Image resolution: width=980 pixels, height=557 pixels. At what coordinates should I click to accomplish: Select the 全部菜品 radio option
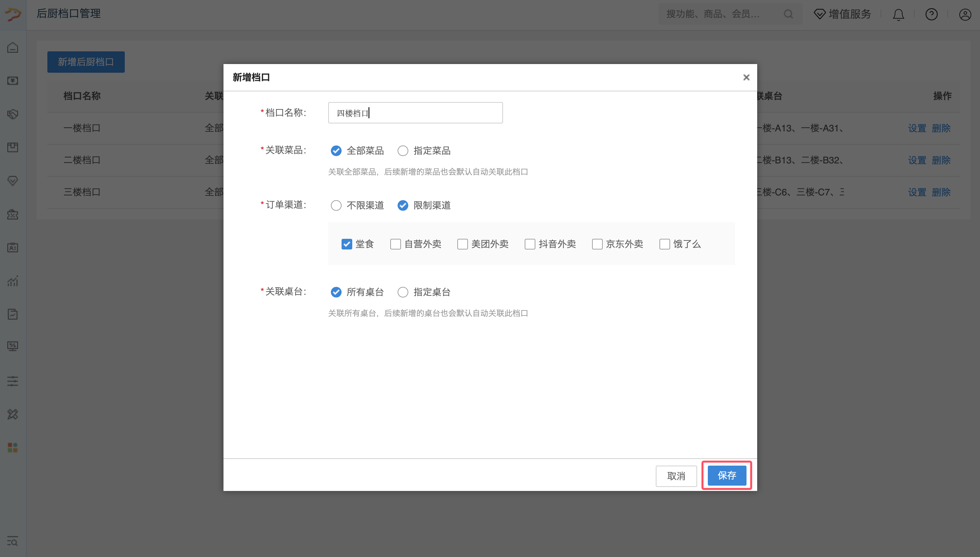[336, 151]
